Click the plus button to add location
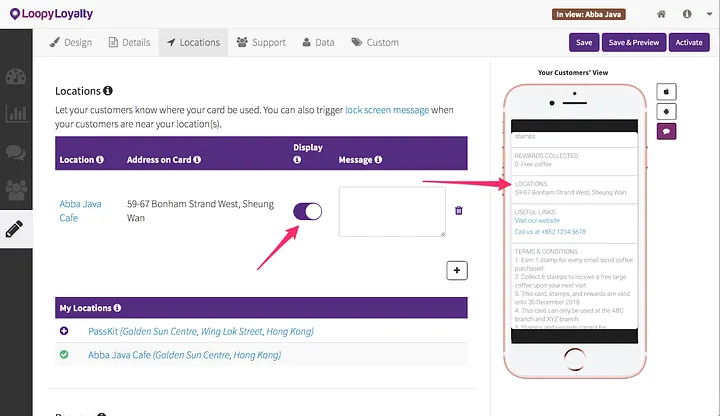 (x=457, y=270)
